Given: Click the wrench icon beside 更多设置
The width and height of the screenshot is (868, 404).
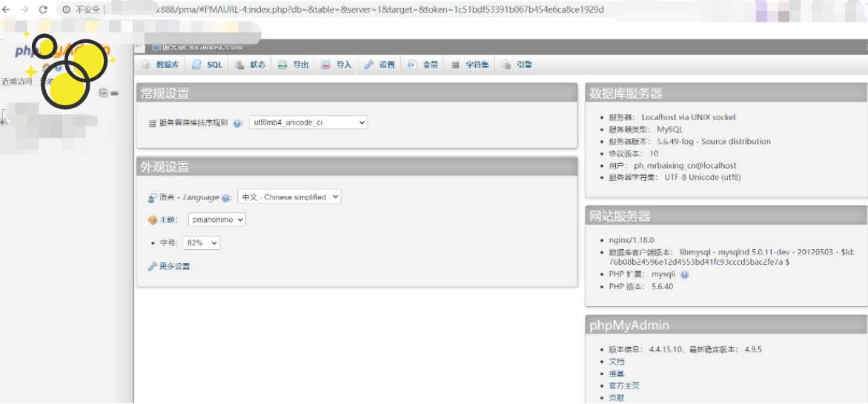Looking at the screenshot, I should click(152, 267).
